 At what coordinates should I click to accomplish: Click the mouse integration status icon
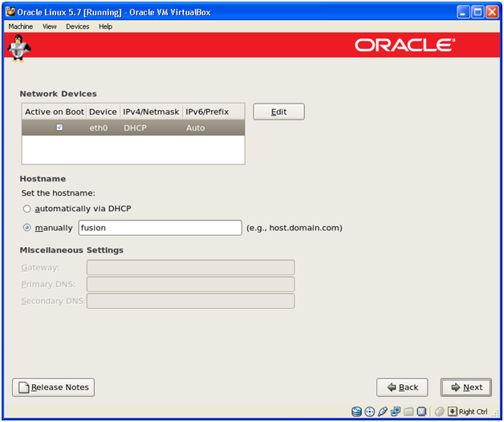coord(439,412)
